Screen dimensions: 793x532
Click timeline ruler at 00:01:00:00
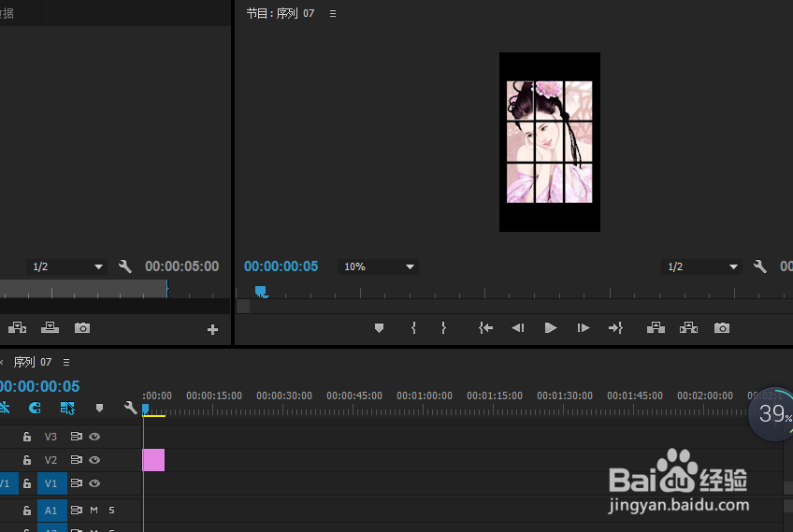point(425,396)
